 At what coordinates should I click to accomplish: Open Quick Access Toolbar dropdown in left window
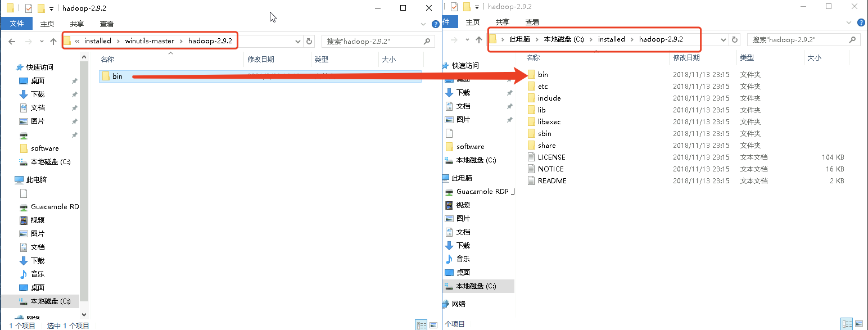pos(51,8)
